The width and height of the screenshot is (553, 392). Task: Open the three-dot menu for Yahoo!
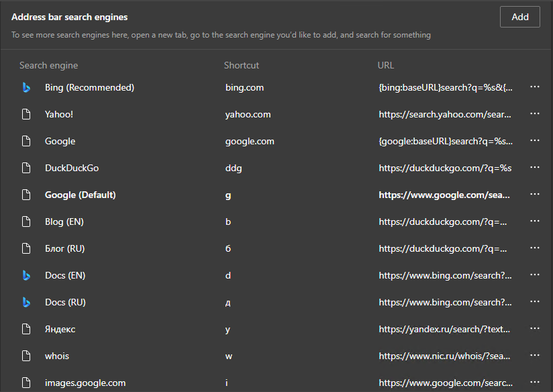click(535, 113)
